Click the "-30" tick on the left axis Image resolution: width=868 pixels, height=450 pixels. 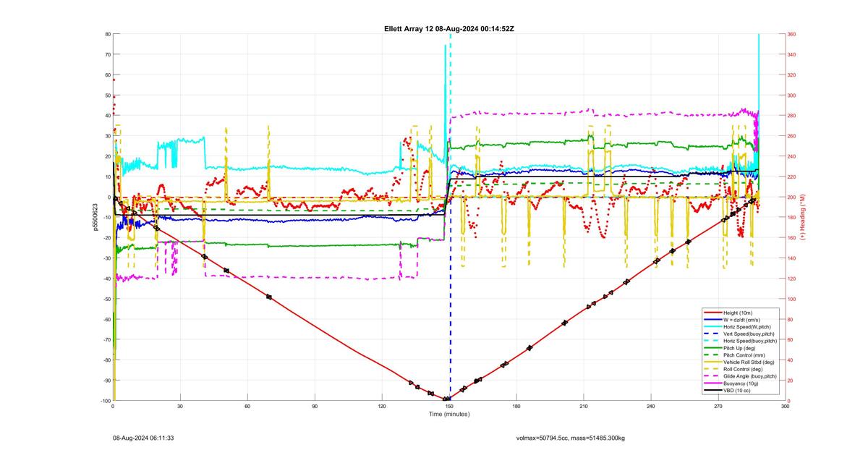click(x=106, y=258)
